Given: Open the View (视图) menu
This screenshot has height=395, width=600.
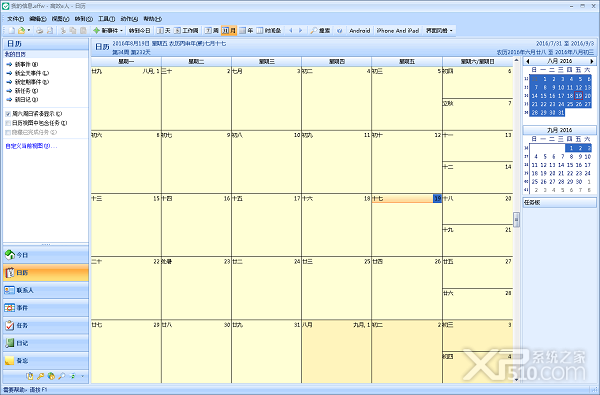Looking at the screenshot, I should pos(60,19).
